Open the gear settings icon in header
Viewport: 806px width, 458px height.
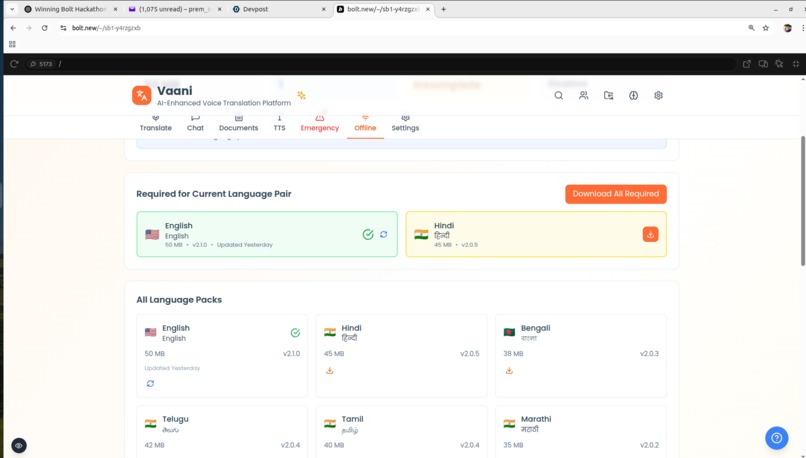click(x=658, y=96)
